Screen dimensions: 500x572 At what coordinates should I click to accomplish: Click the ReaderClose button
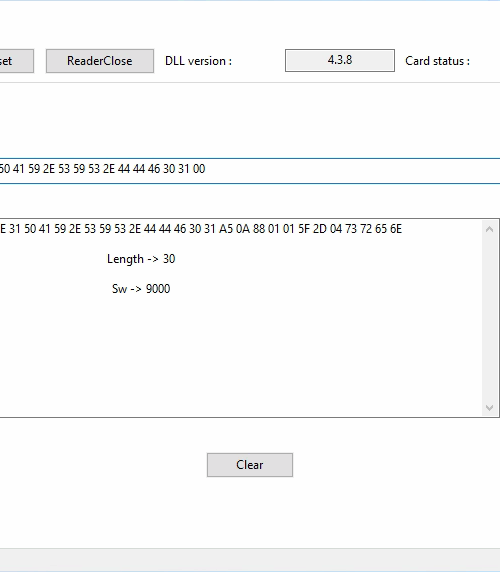pyautogui.click(x=100, y=61)
